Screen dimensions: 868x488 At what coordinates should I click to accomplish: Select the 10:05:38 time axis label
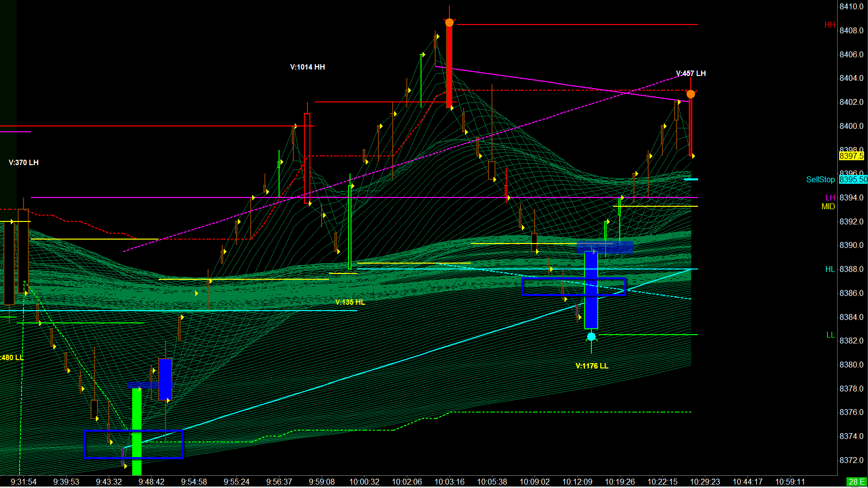pyautogui.click(x=492, y=482)
